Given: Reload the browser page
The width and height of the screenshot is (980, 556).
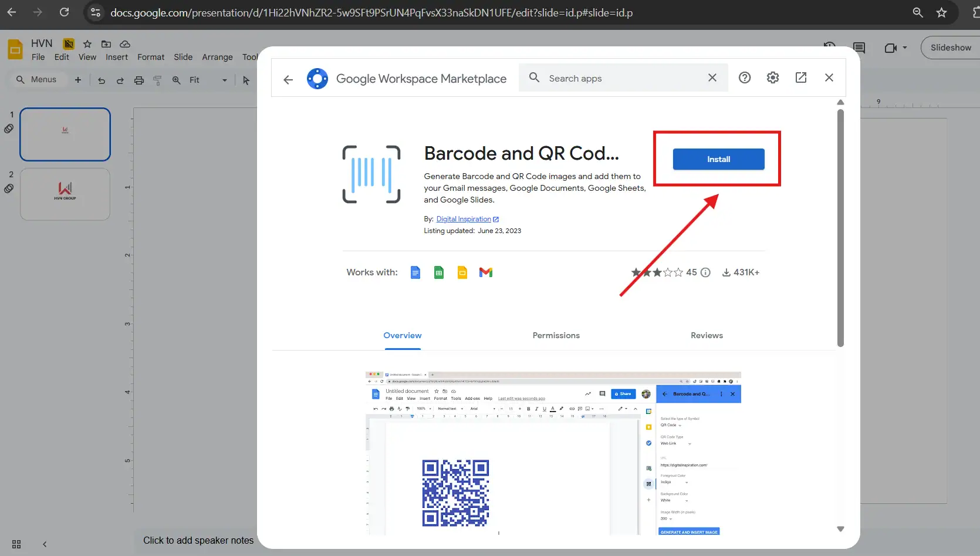Looking at the screenshot, I should click(65, 12).
